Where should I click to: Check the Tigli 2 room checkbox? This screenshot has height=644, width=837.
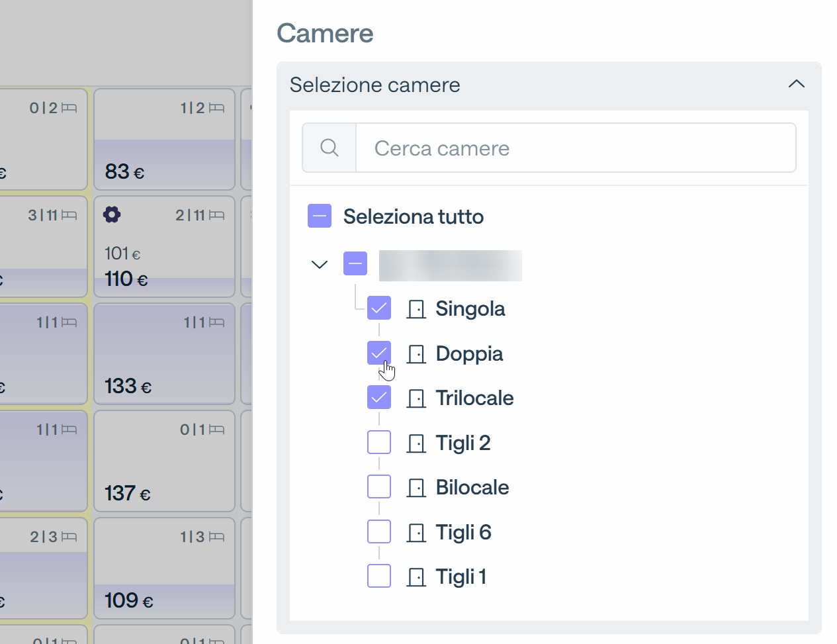(379, 442)
